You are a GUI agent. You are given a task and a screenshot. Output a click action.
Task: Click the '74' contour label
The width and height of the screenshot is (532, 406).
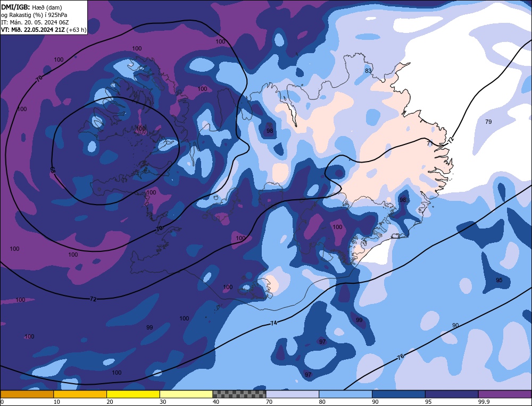tap(273, 323)
